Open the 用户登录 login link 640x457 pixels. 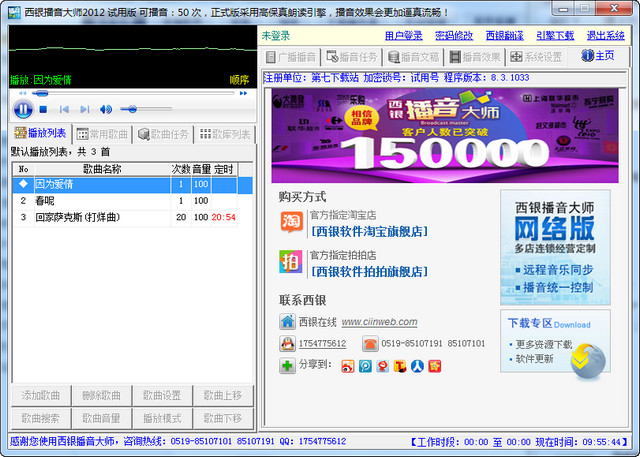click(x=403, y=35)
